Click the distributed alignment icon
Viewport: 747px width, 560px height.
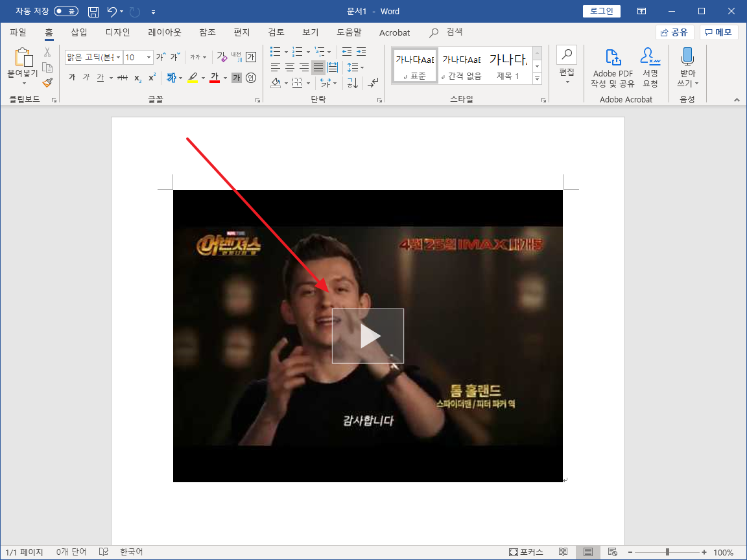pos(333,67)
